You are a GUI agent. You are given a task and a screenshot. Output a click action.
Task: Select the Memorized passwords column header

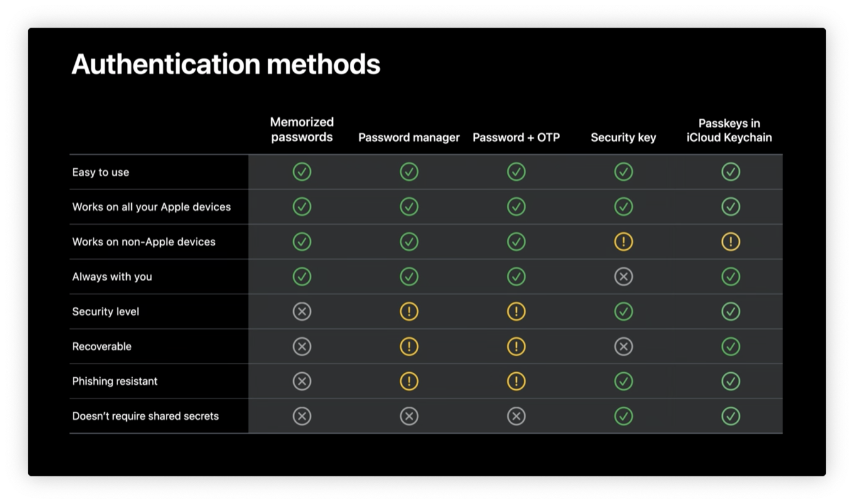302,129
